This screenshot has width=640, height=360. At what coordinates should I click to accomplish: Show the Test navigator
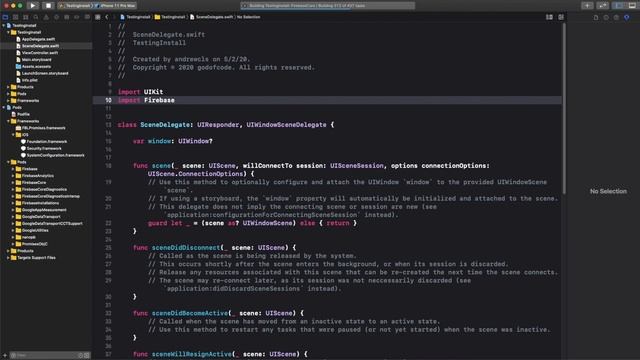click(56, 17)
